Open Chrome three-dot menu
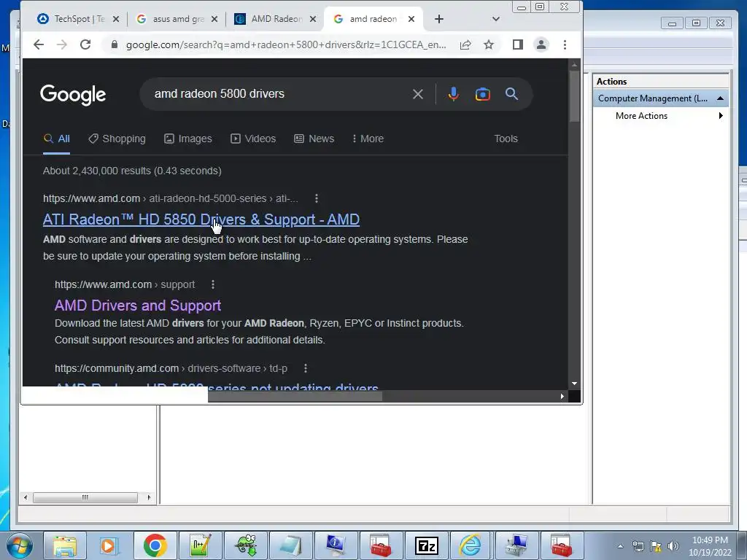This screenshot has height=560, width=747. click(565, 44)
